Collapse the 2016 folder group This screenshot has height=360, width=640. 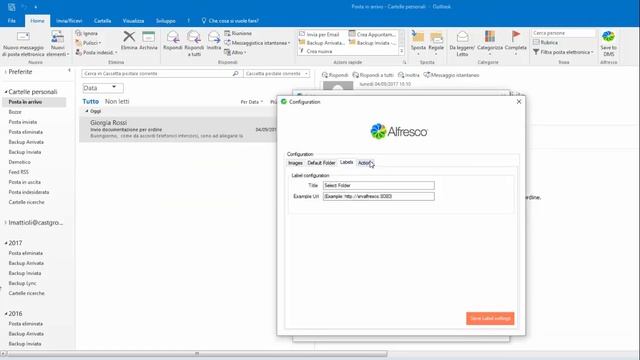(x=6, y=313)
